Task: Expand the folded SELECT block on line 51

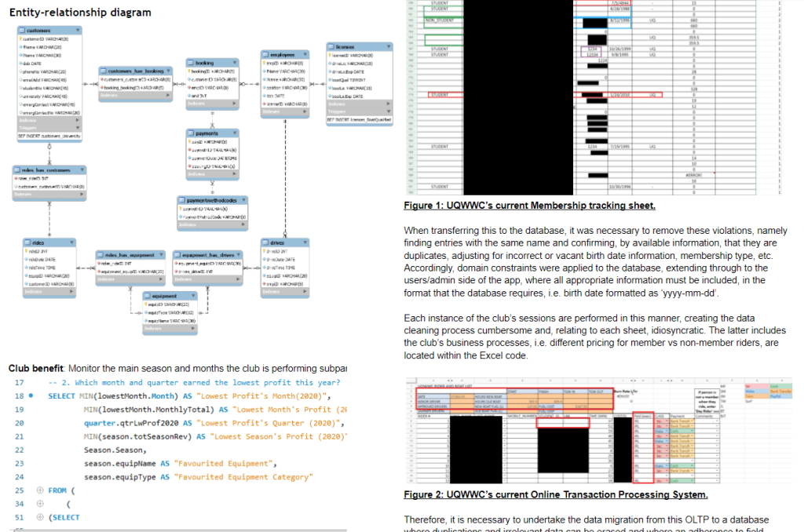Action: point(40,518)
